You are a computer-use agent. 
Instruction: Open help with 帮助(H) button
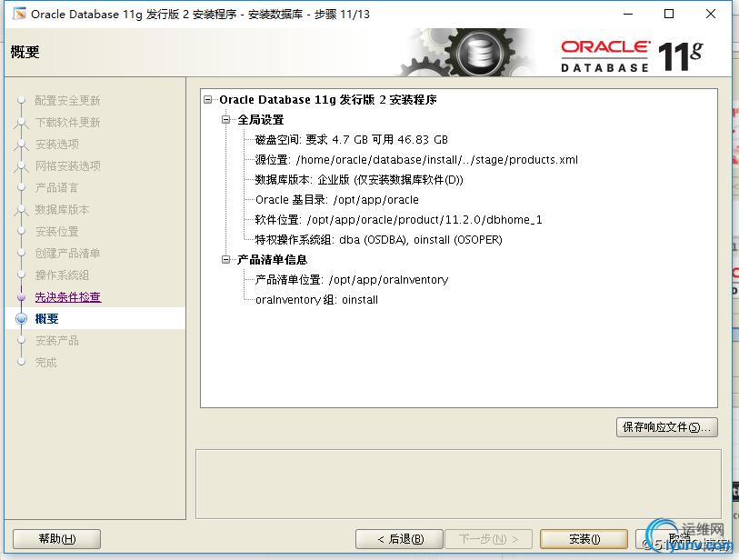pyautogui.click(x=57, y=539)
